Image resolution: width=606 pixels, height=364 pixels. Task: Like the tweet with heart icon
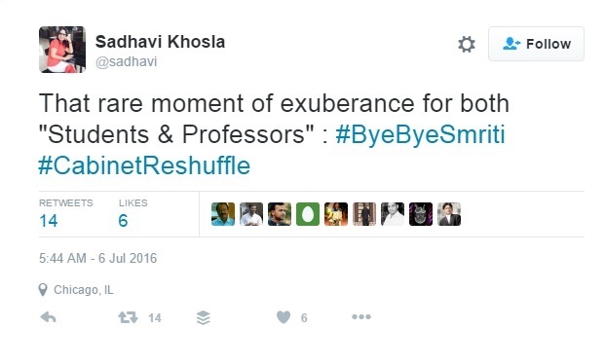coord(284,317)
